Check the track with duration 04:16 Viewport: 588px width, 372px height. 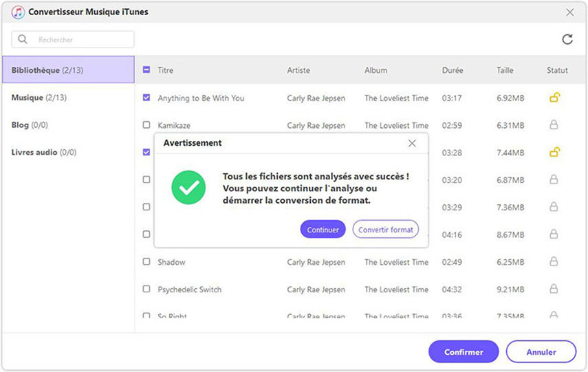(146, 234)
